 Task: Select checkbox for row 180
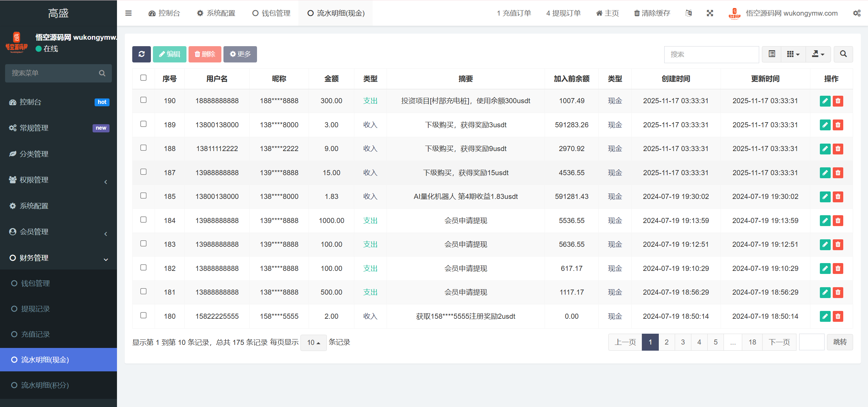pos(143,315)
